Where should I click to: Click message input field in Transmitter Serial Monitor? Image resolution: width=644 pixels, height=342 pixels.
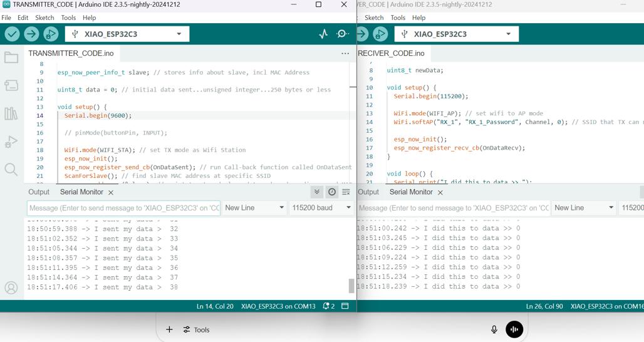pyautogui.click(x=123, y=208)
